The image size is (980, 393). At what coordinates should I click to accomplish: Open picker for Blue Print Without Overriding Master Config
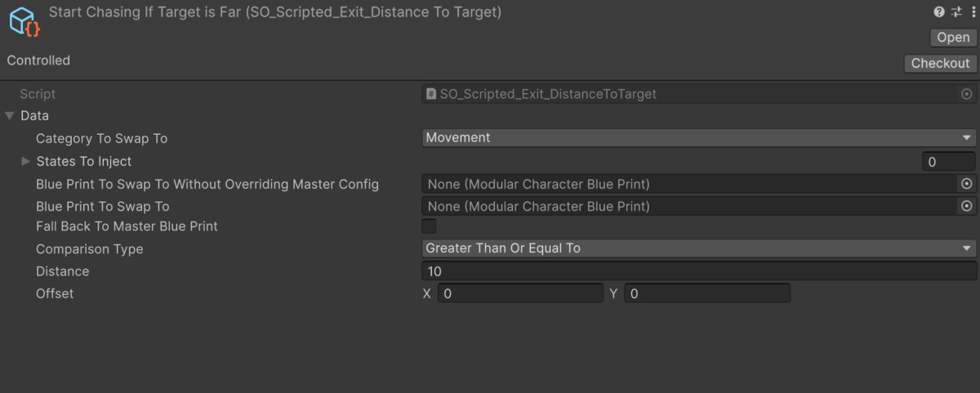pyautogui.click(x=967, y=184)
